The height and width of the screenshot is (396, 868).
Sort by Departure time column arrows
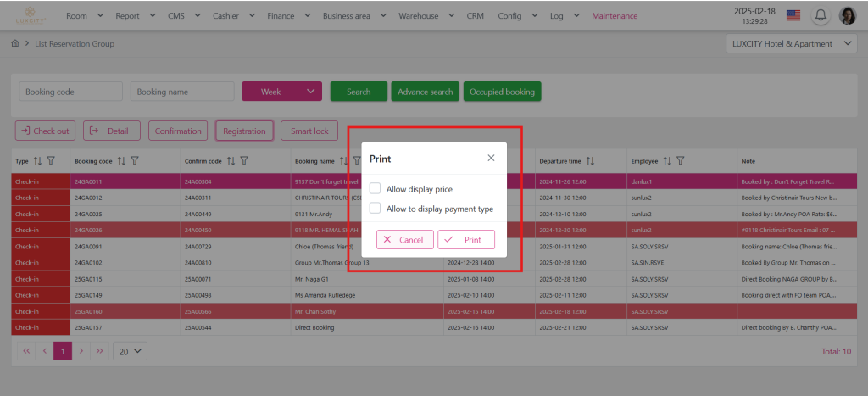click(590, 160)
